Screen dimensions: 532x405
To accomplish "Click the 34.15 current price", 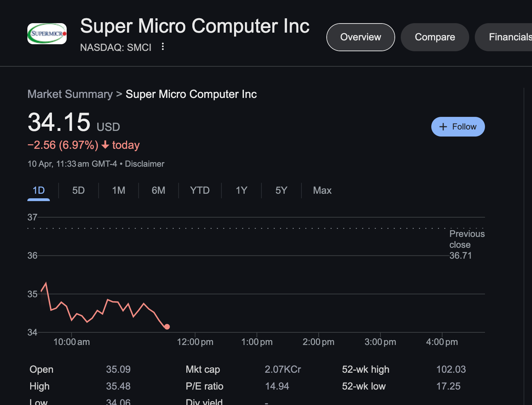I will pos(59,122).
